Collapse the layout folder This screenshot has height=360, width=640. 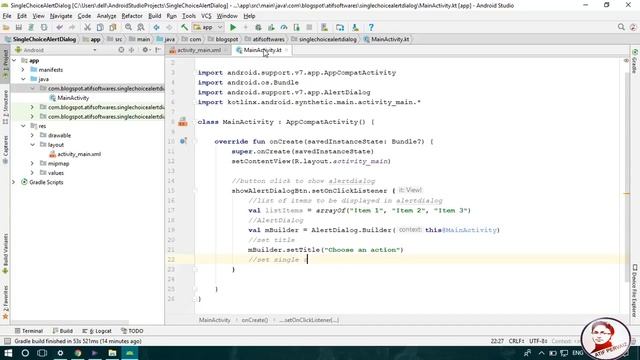(32, 145)
